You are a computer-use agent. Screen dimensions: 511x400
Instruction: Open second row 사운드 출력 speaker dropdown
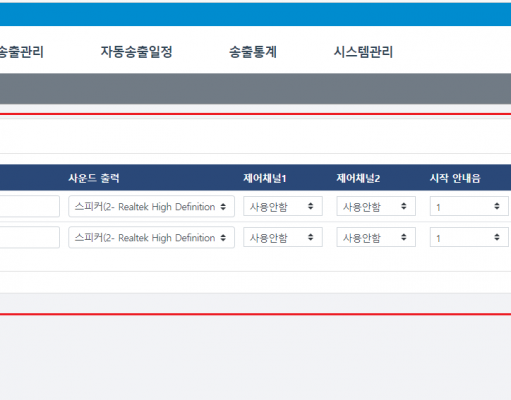click(x=151, y=237)
